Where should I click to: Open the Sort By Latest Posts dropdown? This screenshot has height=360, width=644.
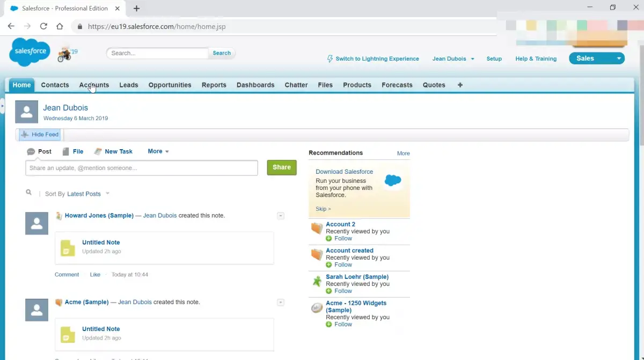click(x=89, y=194)
